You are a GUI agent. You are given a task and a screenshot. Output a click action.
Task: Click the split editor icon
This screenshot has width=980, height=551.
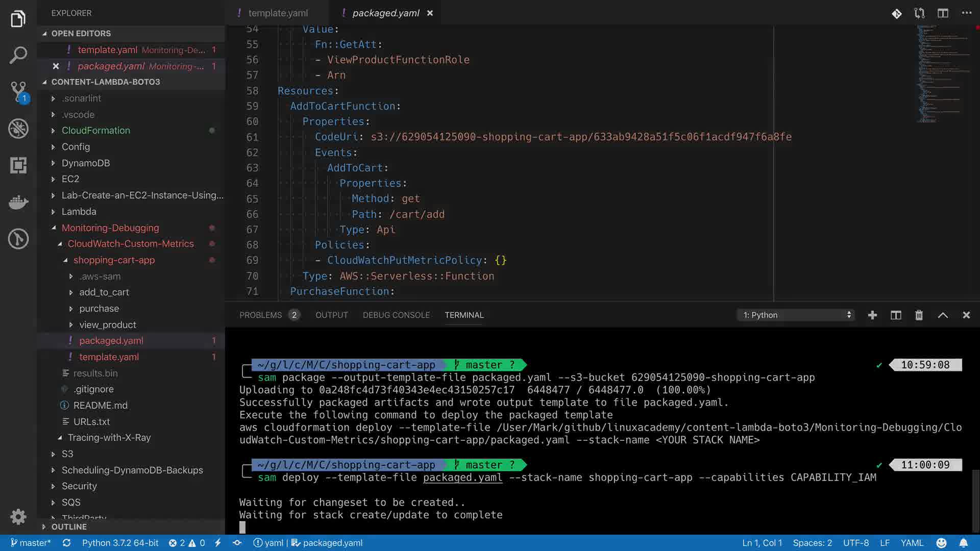[x=943, y=13]
